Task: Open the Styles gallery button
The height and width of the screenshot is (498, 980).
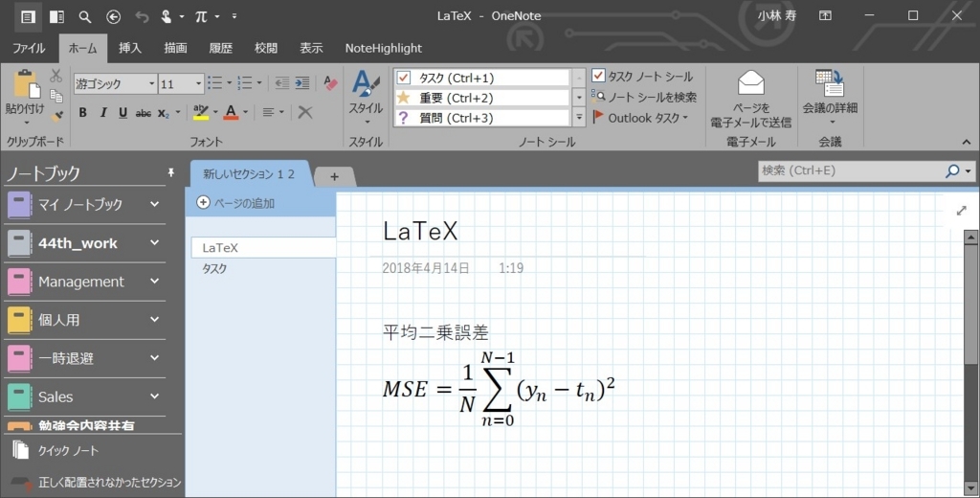Action: pos(366,99)
